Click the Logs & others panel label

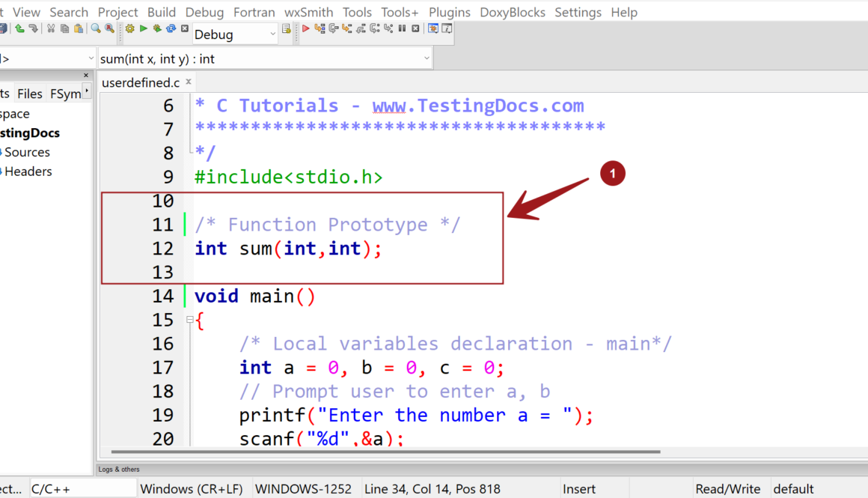tap(118, 469)
